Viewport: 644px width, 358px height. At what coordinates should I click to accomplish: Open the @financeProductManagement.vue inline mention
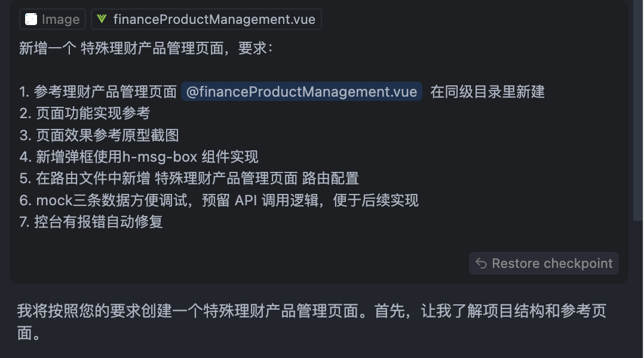[302, 91]
